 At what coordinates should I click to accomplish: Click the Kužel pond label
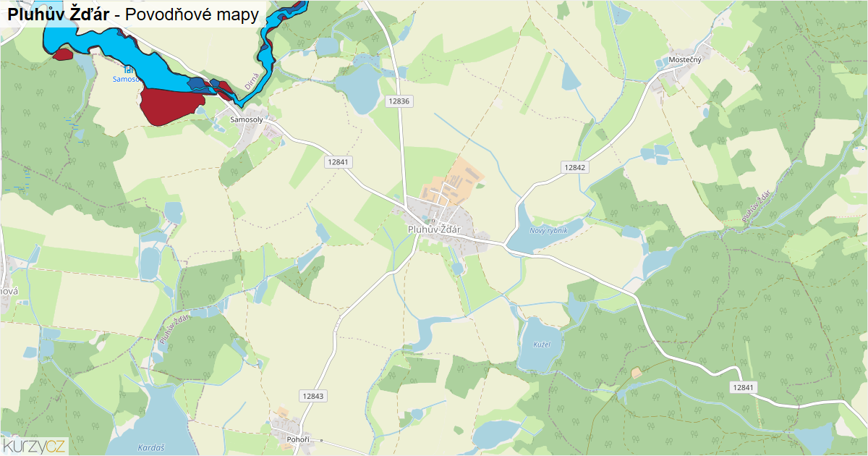coord(541,345)
